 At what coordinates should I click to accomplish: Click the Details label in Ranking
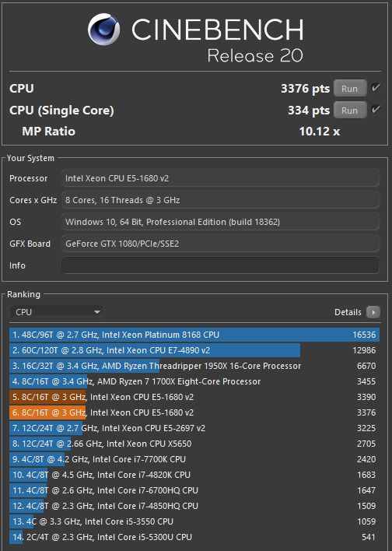(x=348, y=312)
